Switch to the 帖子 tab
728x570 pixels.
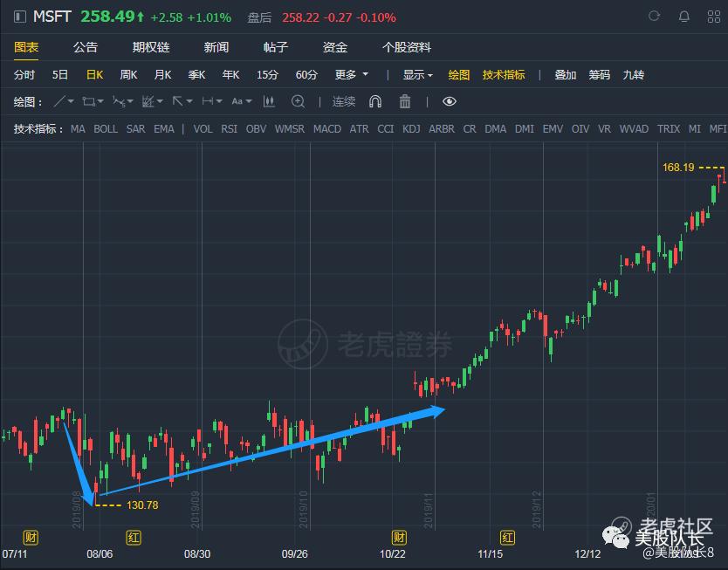click(x=275, y=47)
